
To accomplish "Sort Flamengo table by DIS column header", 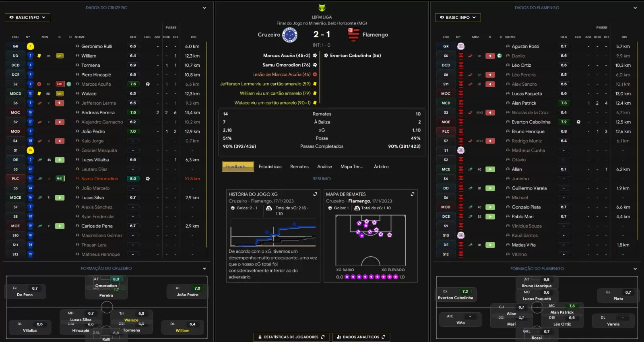I will tap(624, 37).
